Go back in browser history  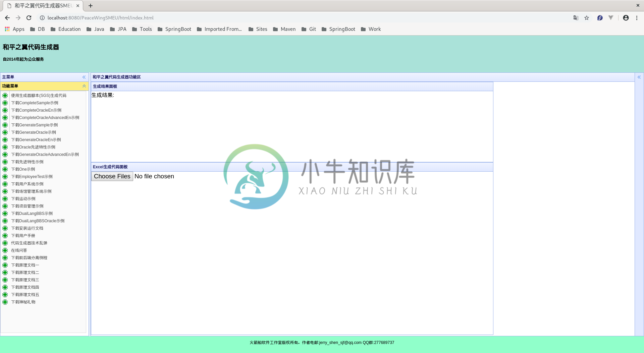click(x=7, y=18)
